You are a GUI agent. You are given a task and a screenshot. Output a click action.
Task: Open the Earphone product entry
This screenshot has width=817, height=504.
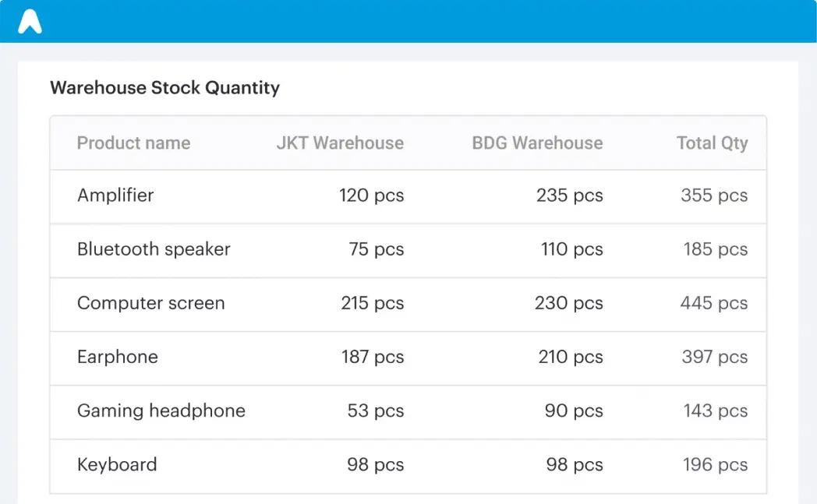117,357
